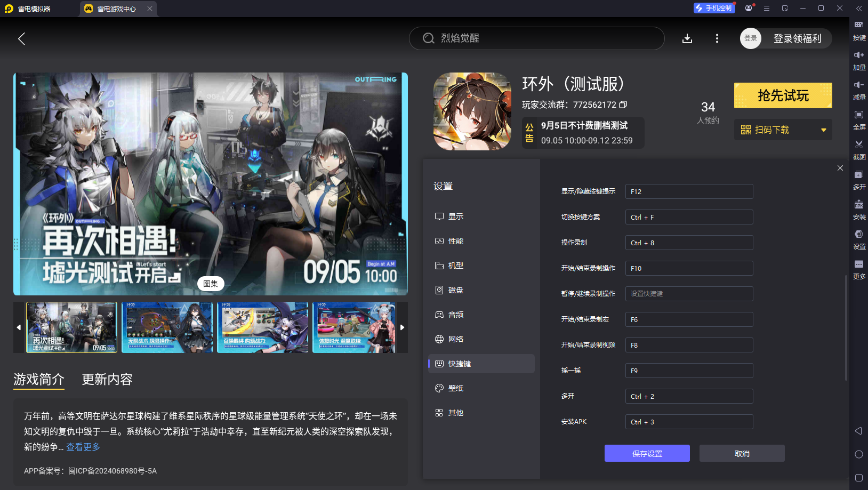Edit 安装APK shortcut field Ctrl + 3
The image size is (868, 490).
(689, 422)
